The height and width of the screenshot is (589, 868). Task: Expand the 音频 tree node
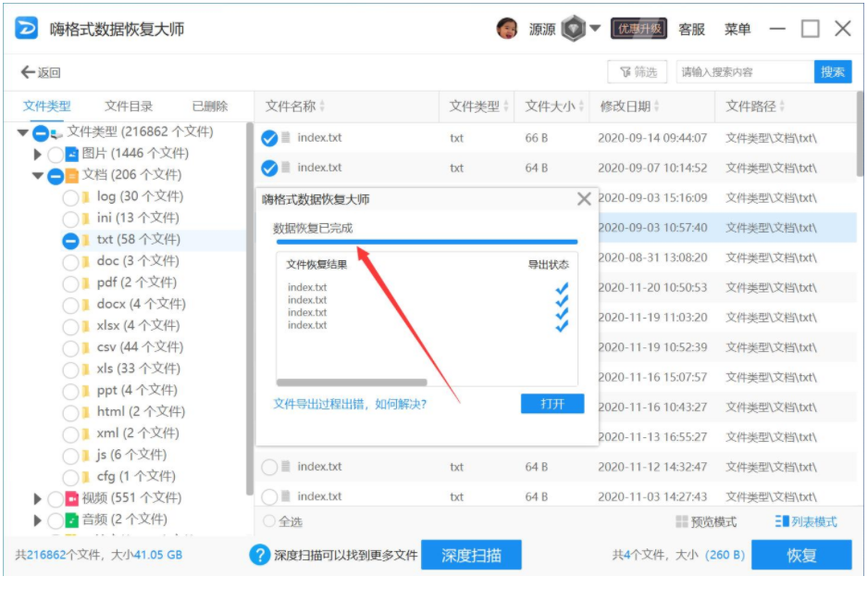(38, 520)
